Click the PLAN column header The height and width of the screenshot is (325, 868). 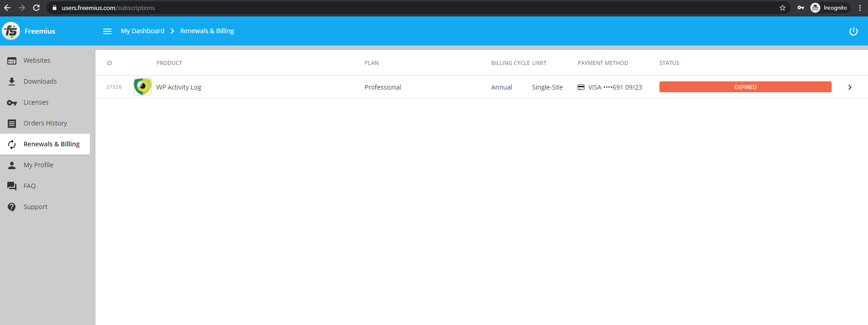point(371,63)
